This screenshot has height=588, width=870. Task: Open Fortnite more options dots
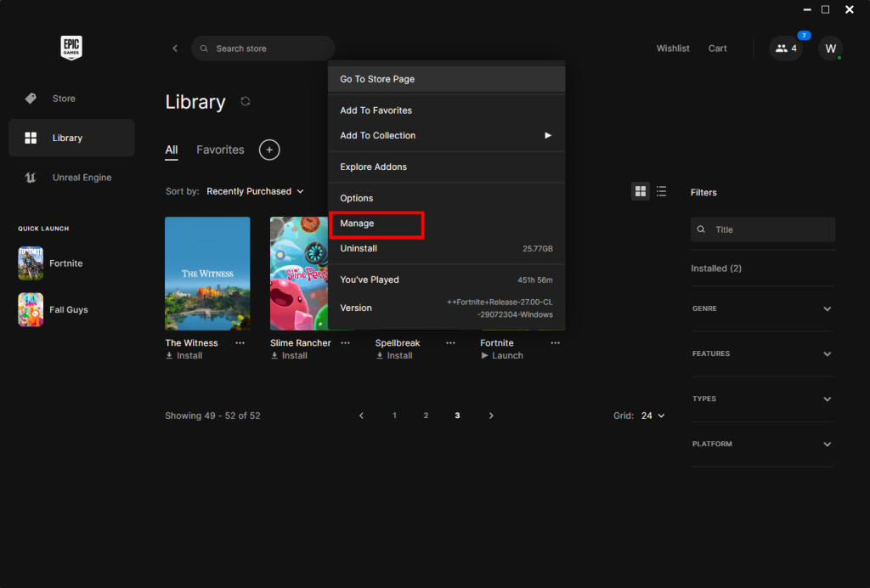(x=556, y=342)
